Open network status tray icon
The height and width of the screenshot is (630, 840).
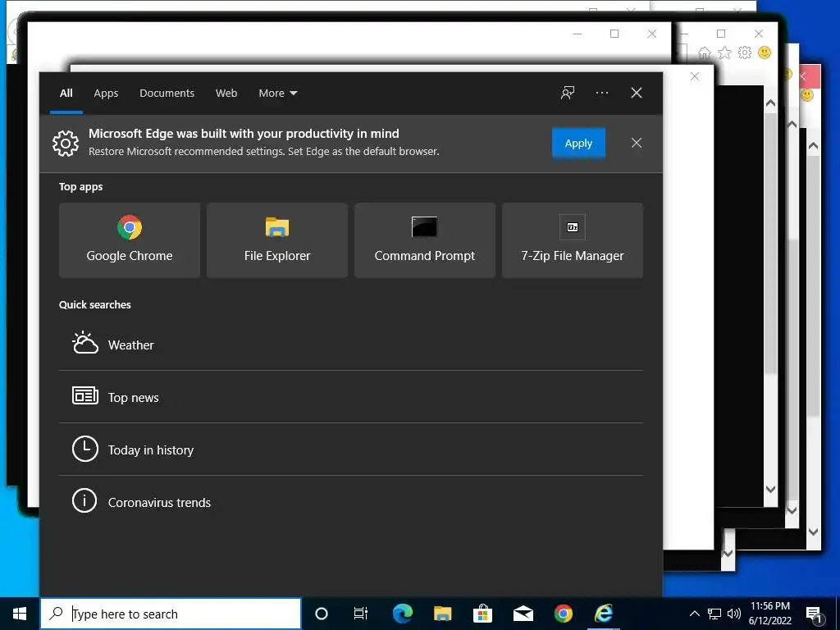point(714,614)
